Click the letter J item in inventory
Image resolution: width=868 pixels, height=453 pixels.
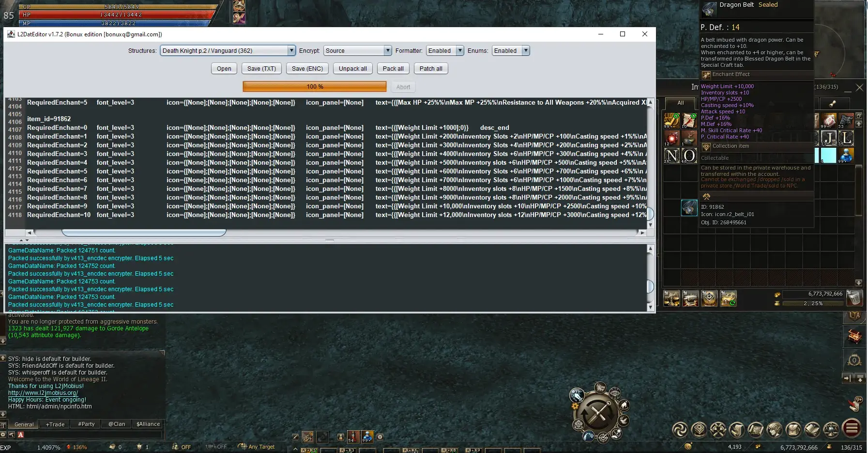coord(828,138)
